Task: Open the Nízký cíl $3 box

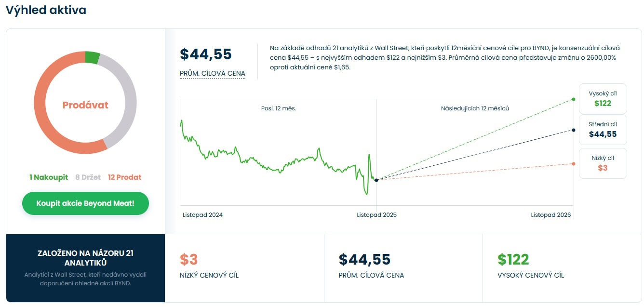Action: [x=603, y=163]
